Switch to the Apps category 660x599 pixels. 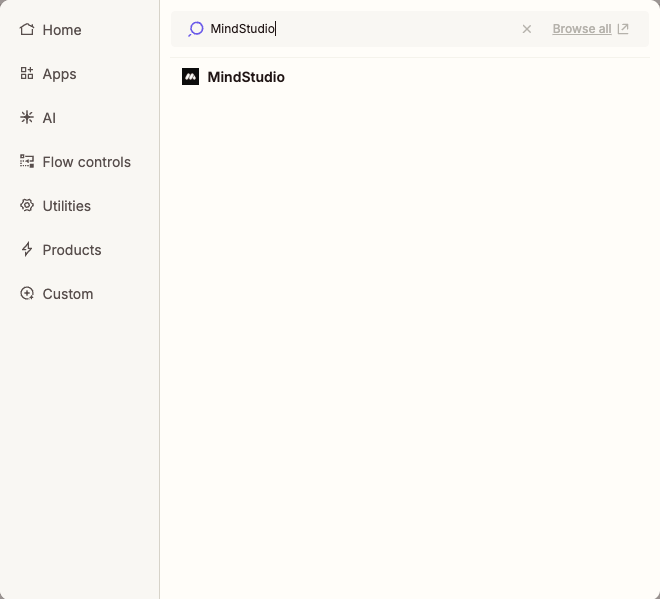click(x=48, y=74)
